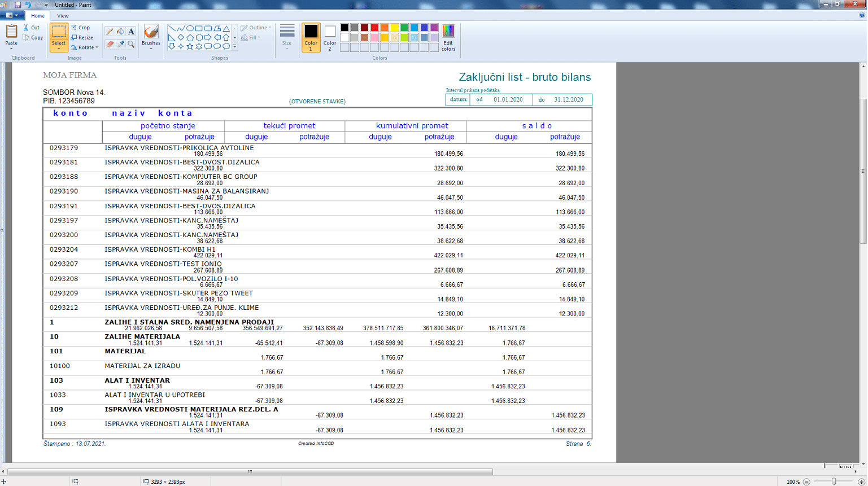The width and height of the screenshot is (868, 486).
Task: Choose the straight Line shape
Action: (172, 28)
